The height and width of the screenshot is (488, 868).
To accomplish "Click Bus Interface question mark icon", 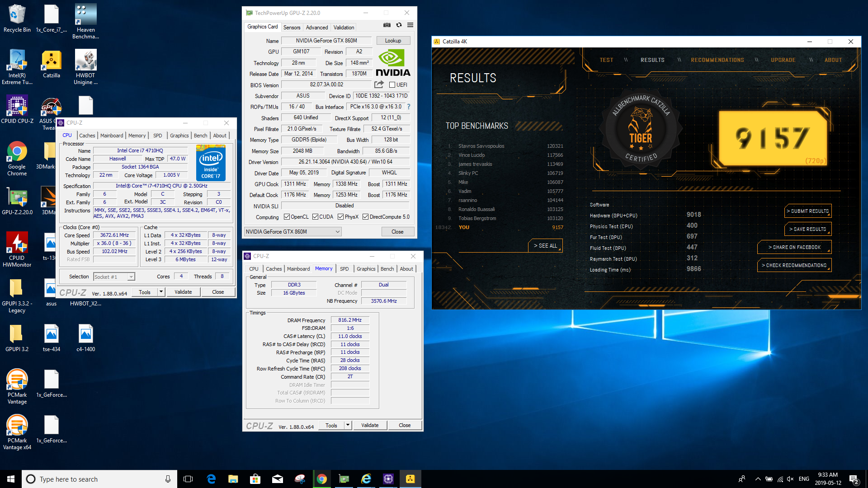I will [x=409, y=107].
